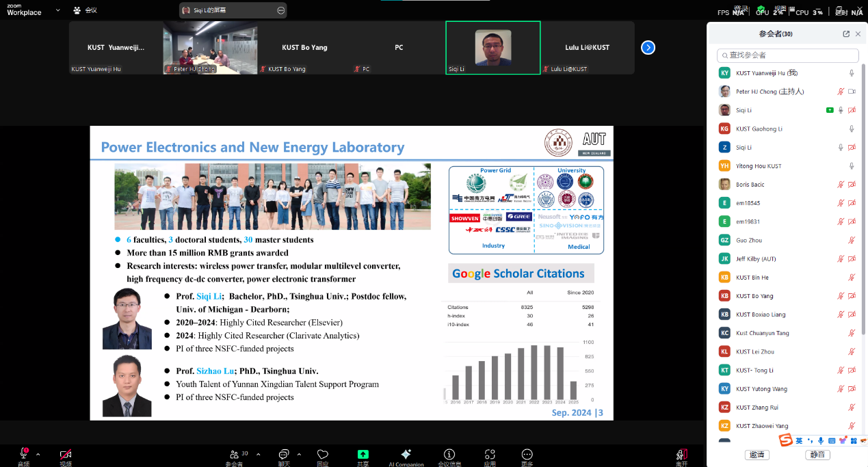Click the Siqi Li name on slide

[x=210, y=296]
